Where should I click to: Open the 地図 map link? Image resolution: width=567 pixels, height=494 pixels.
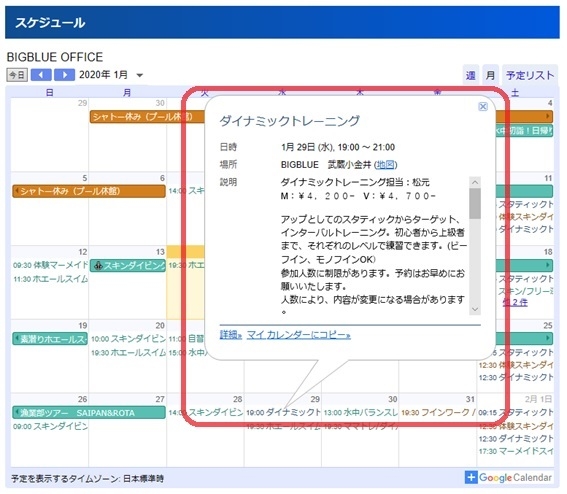385,165
